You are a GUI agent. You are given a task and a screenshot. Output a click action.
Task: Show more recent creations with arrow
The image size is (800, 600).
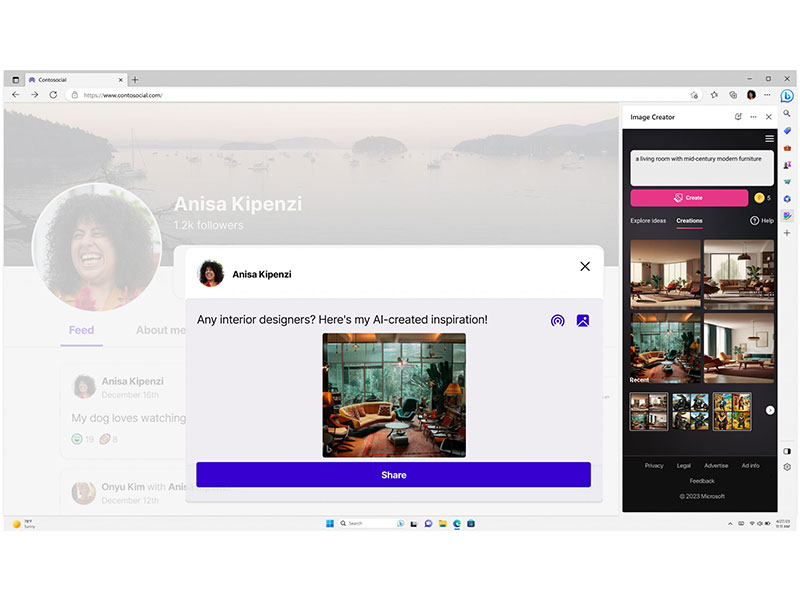pos(770,410)
